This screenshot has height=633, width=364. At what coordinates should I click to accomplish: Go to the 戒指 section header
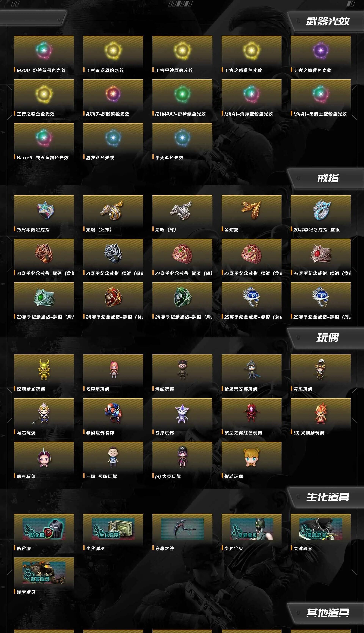328,179
